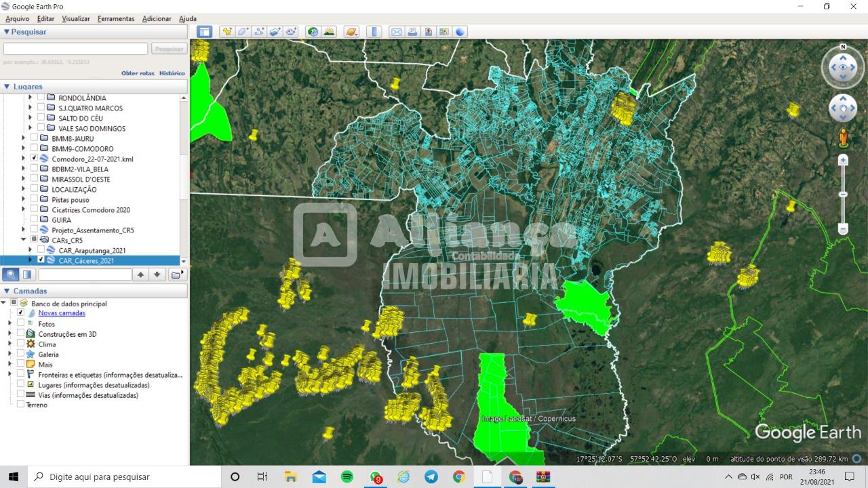
Task: Select the Add Polygon tool
Action: pyautogui.click(x=243, y=31)
